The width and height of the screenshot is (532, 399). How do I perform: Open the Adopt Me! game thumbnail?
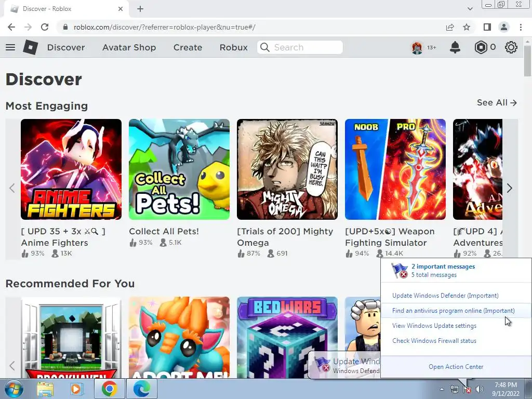point(179,337)
